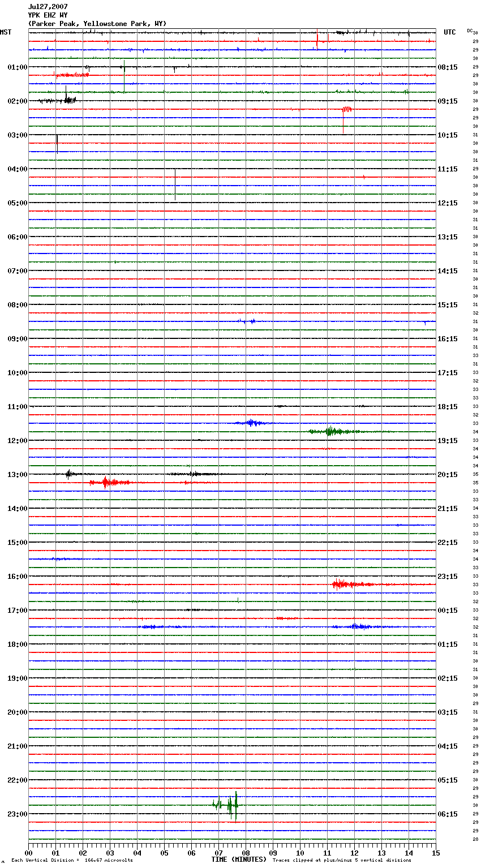Click minute axis tick label 12
This screenshot has width=481, height=868.
click(354, 853)
